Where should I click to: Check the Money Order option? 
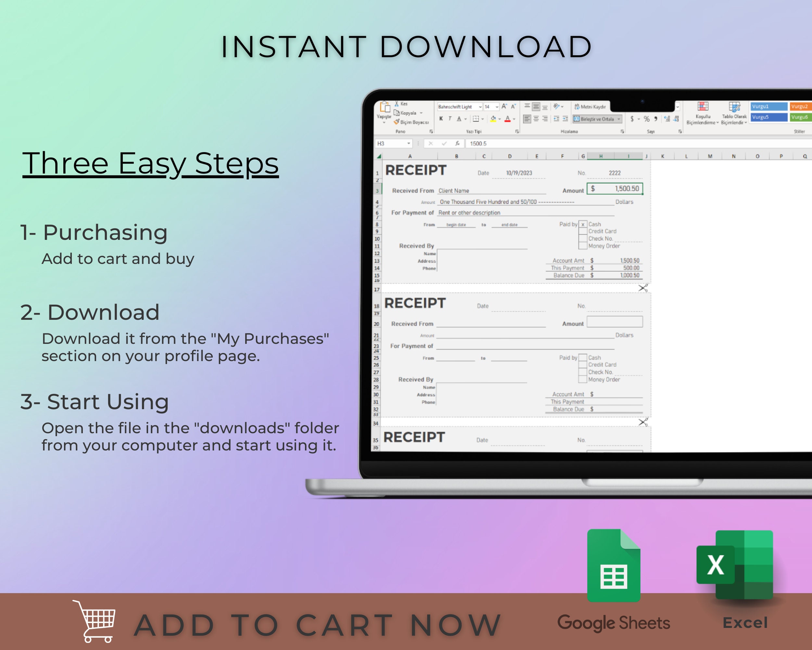[x=583, y=246]
